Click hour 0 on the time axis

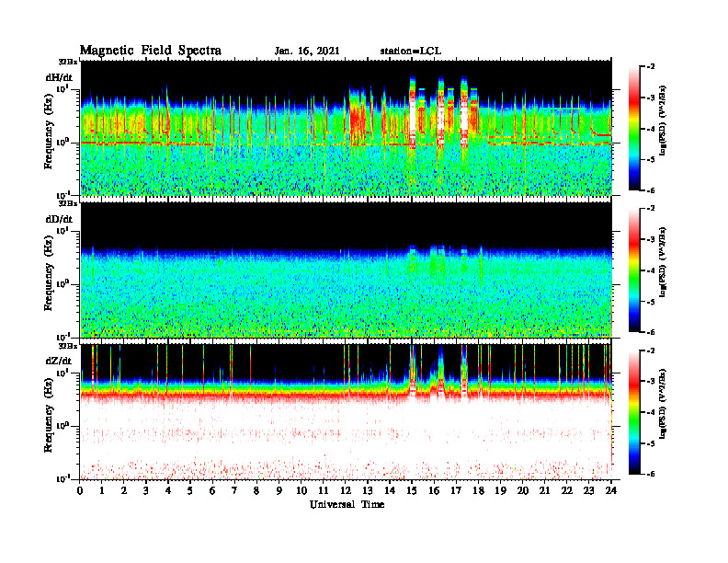(x=80, y=491)
